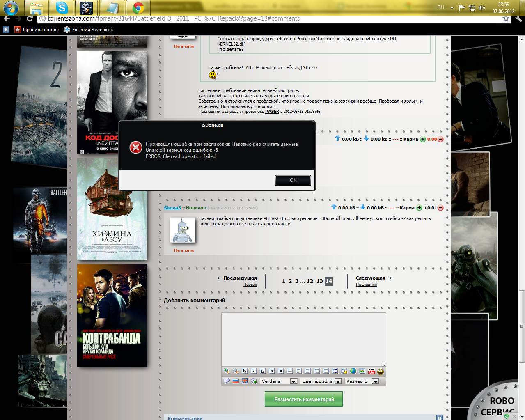The width and height of the screenshot is (525, 420).
Task: Insert a bullet point in comment editor
Action: click(281, 371)
